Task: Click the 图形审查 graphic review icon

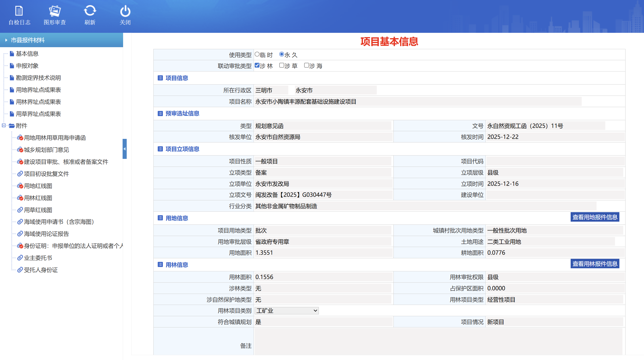Action: click(x=55, y=11)
